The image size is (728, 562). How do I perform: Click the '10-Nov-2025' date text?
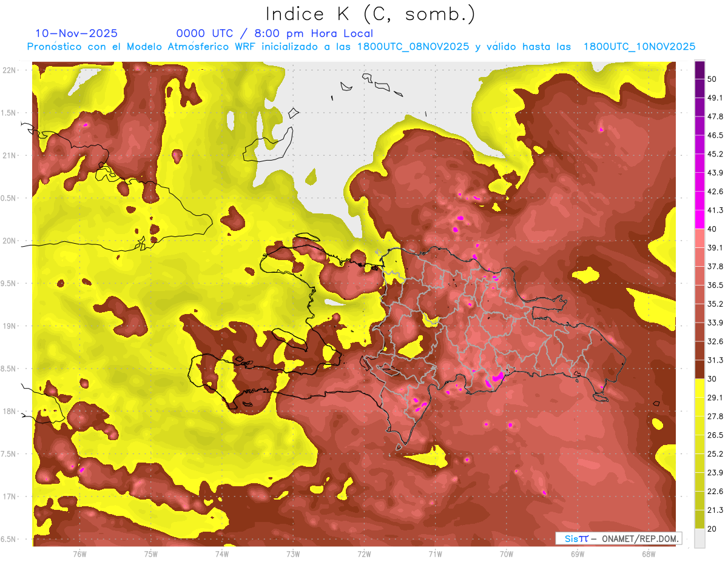(x=76, y=33)
